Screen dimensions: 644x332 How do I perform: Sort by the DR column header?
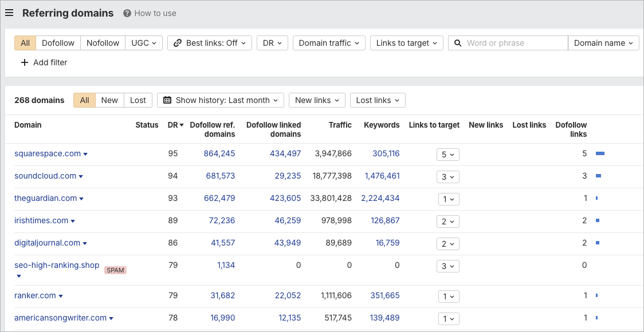[176, 125]
